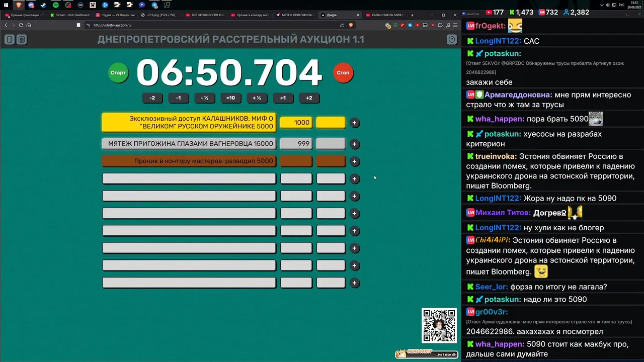The width and height of the screenshot is (644, 362).
Task: Close the active Дыра browser tab
Action: pyautogui.click(x=358, y=15)
